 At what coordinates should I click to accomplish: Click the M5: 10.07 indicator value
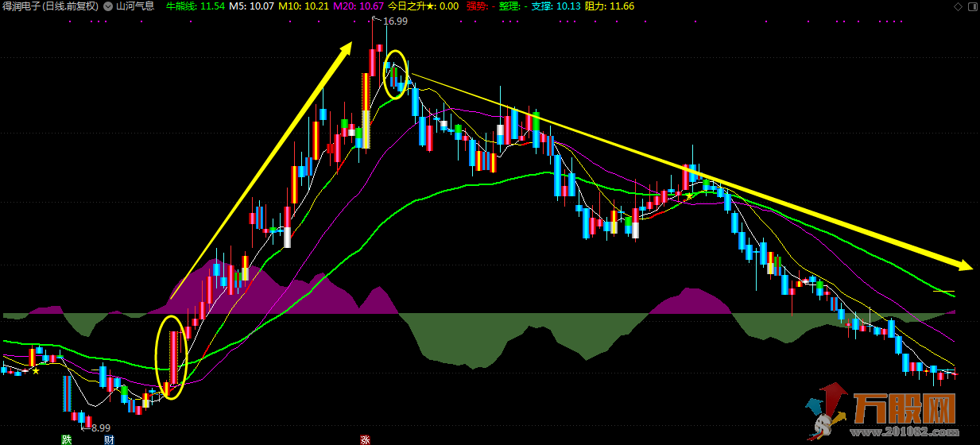point(251,6)
